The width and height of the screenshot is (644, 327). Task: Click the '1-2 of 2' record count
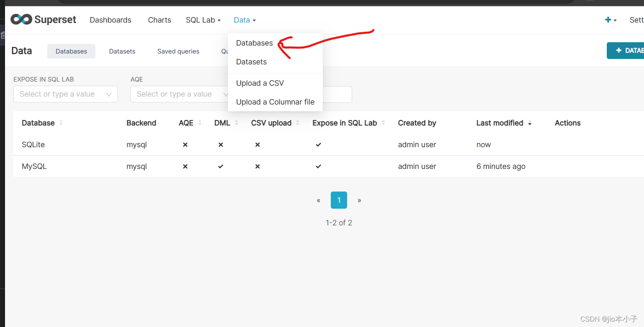pyautogui.click(x=339, y=223)
